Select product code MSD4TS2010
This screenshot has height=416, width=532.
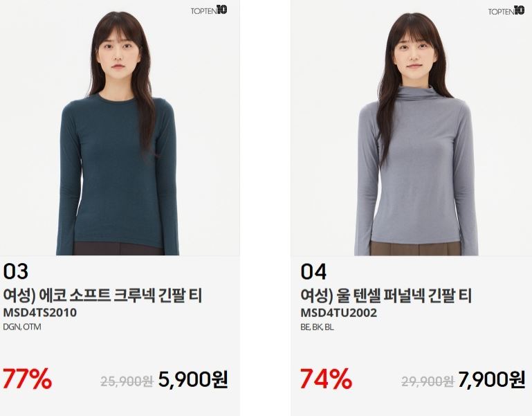point(39,312)
